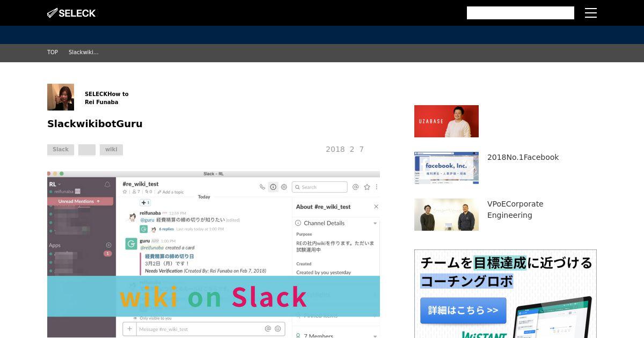
Task: Click article title SlackwikibotGuru
Action: pyautogui.click(x=95, y=123)
